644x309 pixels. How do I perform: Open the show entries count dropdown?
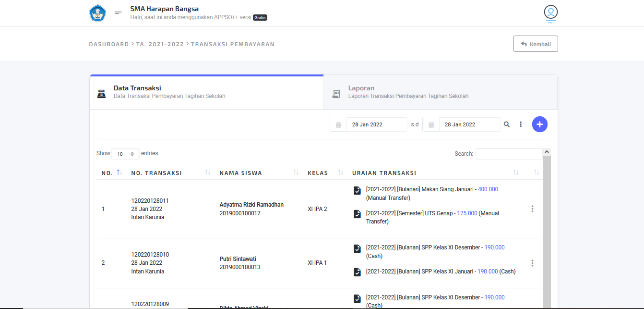click(x=125, y=154)
